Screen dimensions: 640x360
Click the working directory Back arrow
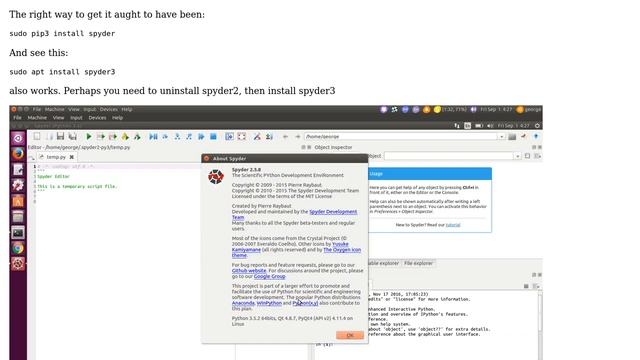pos(285,136)
